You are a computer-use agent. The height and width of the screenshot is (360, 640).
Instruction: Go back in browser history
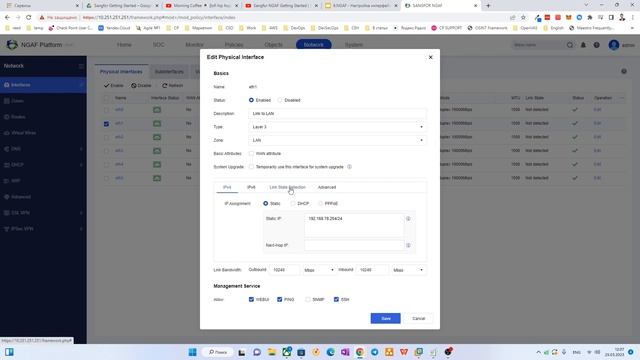click(x=7, y=18)
